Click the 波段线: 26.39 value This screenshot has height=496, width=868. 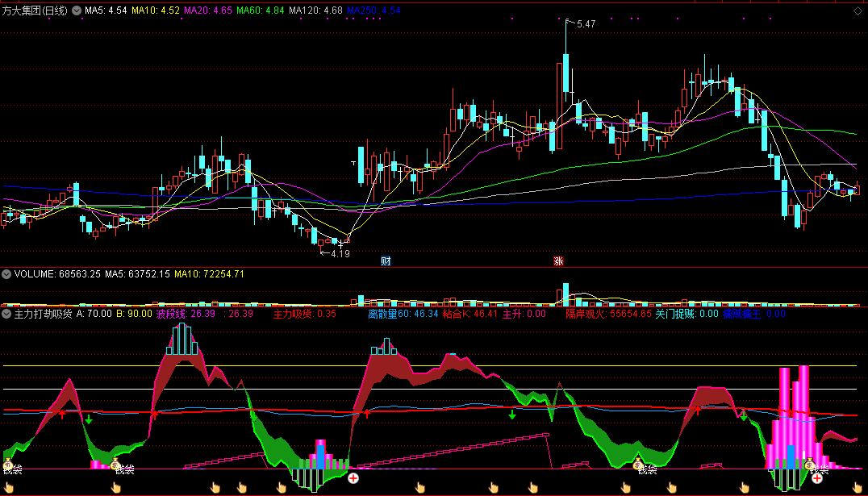(186, 314)
